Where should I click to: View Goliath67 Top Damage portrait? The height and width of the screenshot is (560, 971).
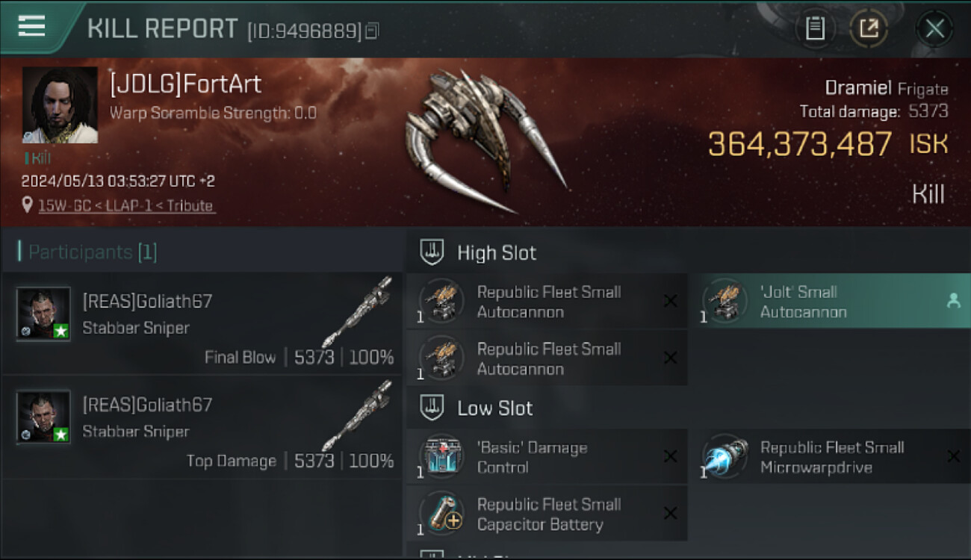click(44, 417)
